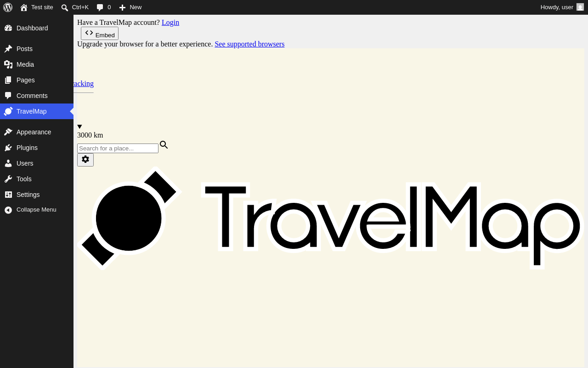The height and width of the screenshot is (368, 588).
Task: Open the Plugins menu
Action: coord(37,148)
